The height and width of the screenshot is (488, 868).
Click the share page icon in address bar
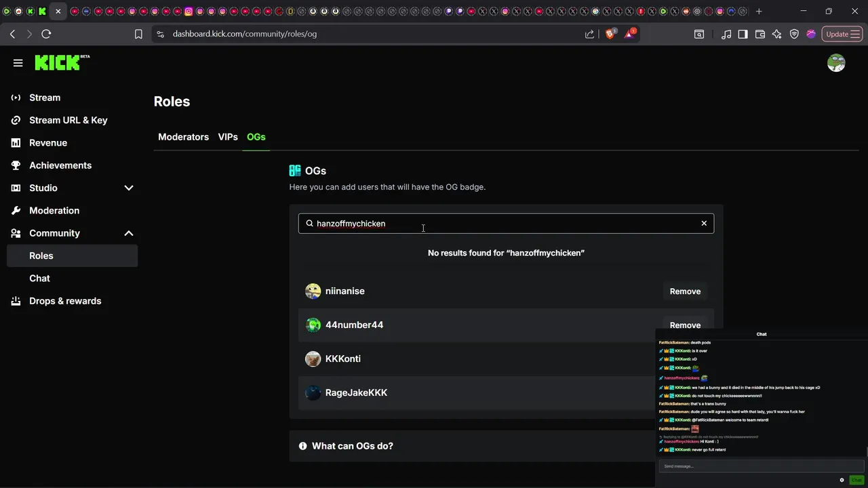(x=589, y=34)
